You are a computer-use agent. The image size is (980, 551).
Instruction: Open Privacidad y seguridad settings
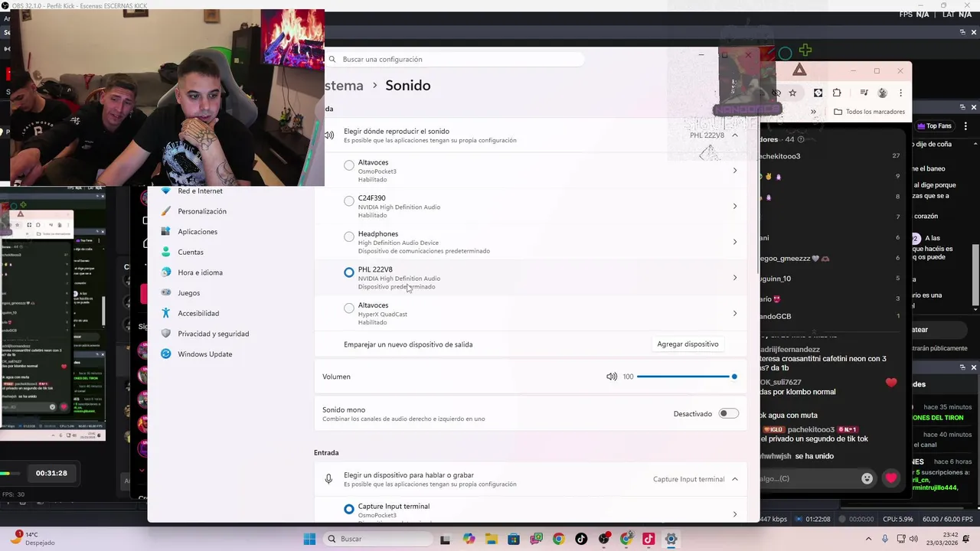213,334
